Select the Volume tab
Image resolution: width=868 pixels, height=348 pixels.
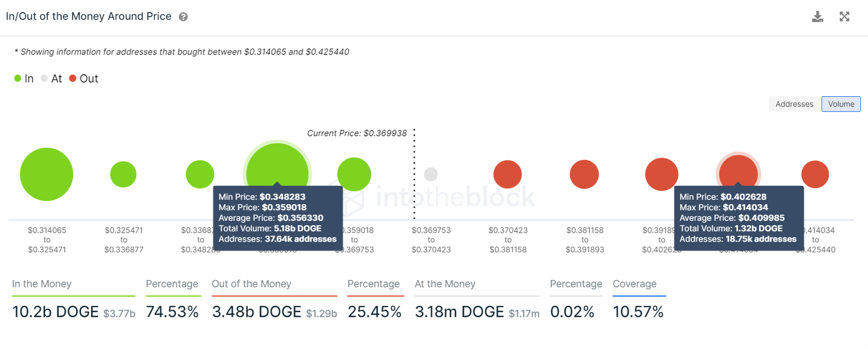pos(841,104)
